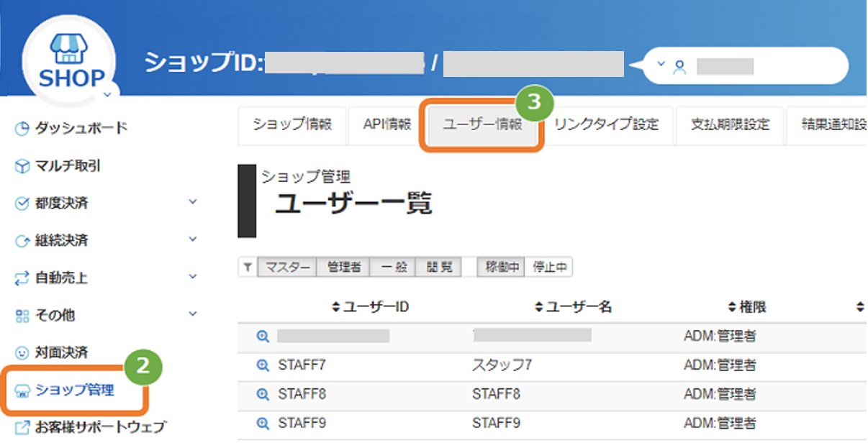Screen dimensions: 868x443
Task: Toggle the 停止中 status filter
Action: point(549,268)
